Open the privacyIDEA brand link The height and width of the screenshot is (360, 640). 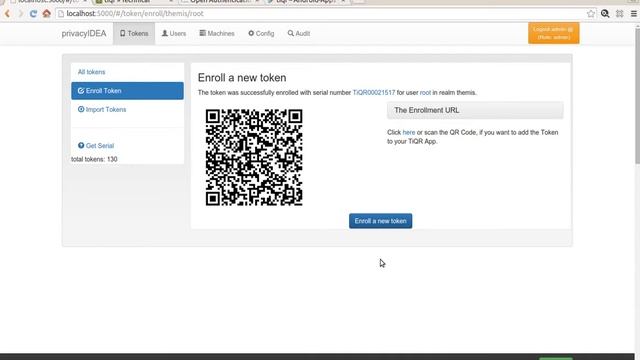click(x=84, y=33)
